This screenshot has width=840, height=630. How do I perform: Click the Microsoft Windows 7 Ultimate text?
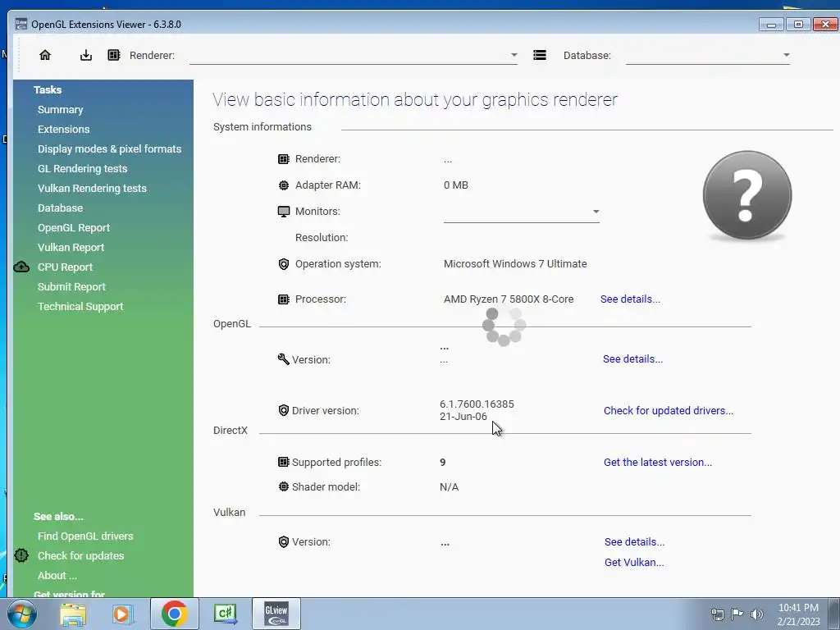click(x=515, y=264)
